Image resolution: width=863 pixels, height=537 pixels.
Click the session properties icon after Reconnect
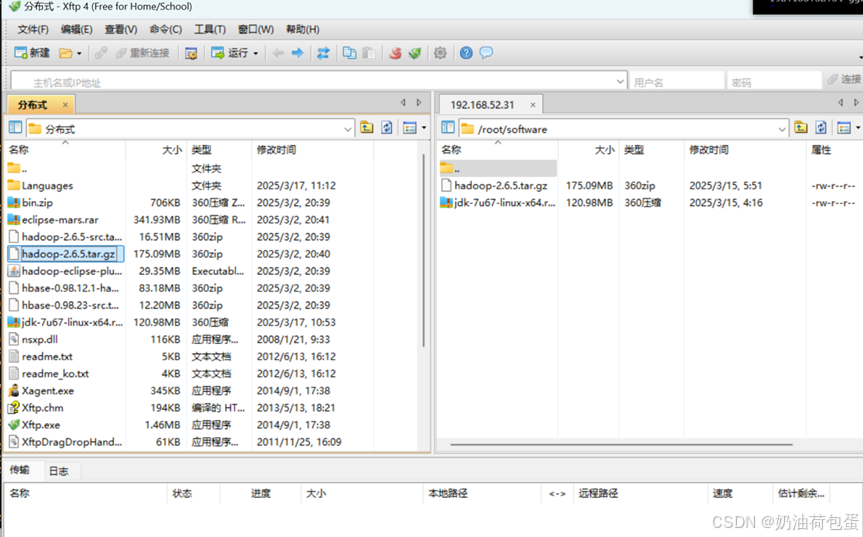pyautogui.click(x=191, y=53)
